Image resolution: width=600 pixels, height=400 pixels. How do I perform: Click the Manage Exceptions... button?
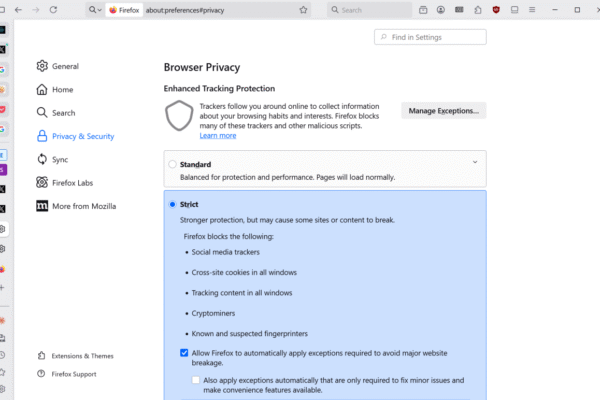tap(443, 111)
